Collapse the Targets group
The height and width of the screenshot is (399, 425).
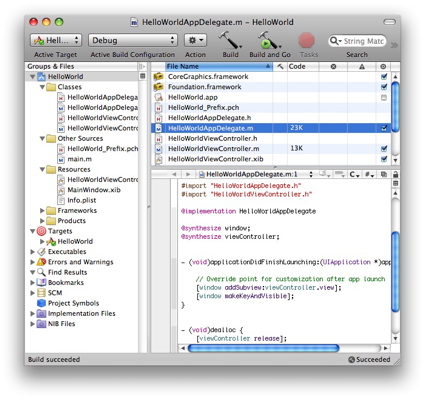click(x=33, y=231)
